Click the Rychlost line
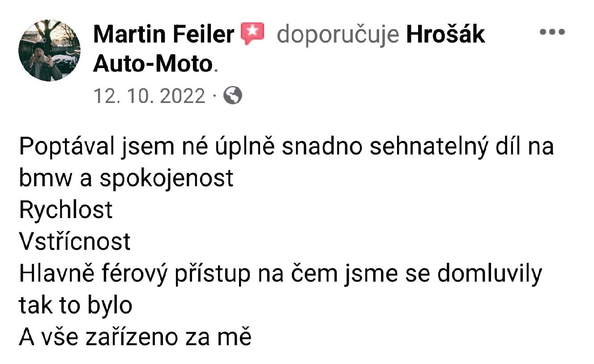Viewport: 594px width, 364px height. (x=66, y=210)
